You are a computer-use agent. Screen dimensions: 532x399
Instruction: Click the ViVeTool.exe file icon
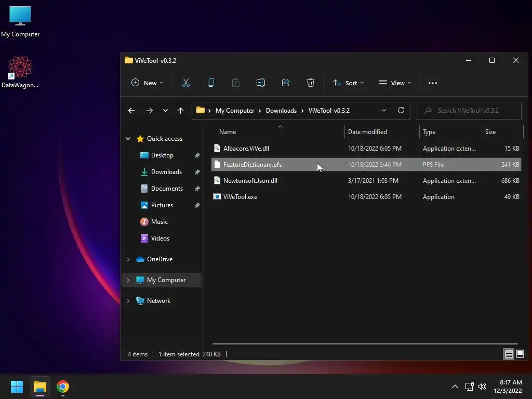point(217,196)
